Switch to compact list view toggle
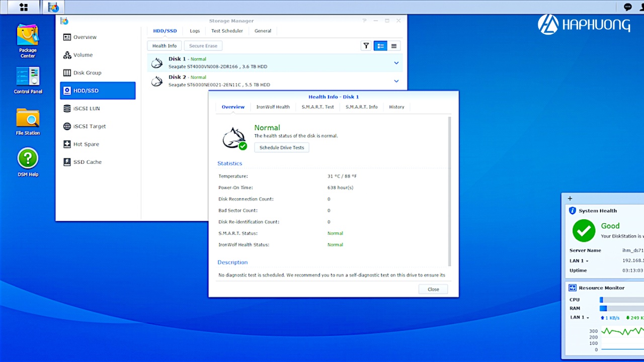644x362 pixels. click(x=394, y=46)
